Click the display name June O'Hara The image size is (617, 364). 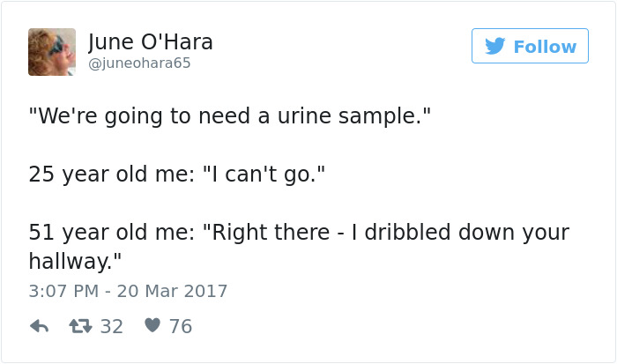(x=151, y=41)
